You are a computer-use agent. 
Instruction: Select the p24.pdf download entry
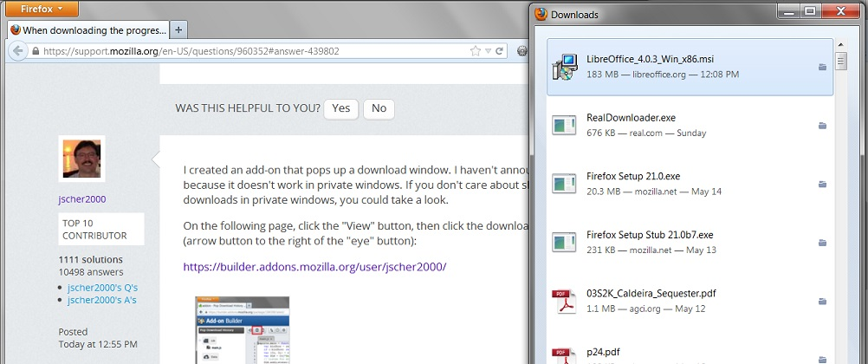[690, 348]
